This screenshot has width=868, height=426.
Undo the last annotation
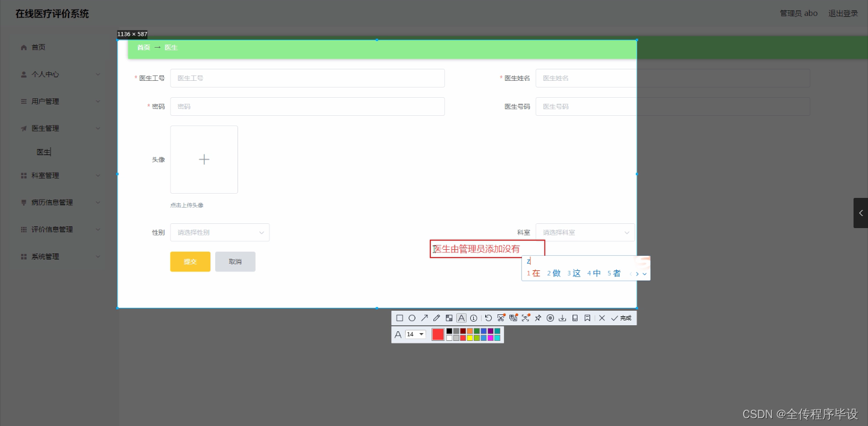pyautogui.click(x=488, y=318)
